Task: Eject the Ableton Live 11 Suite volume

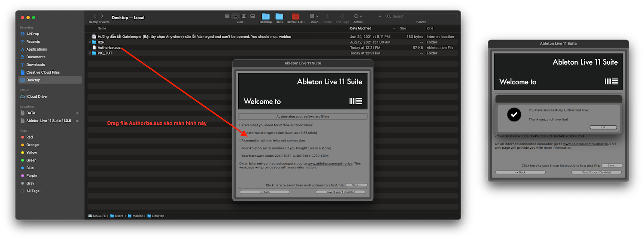Action: pos(77,121)
